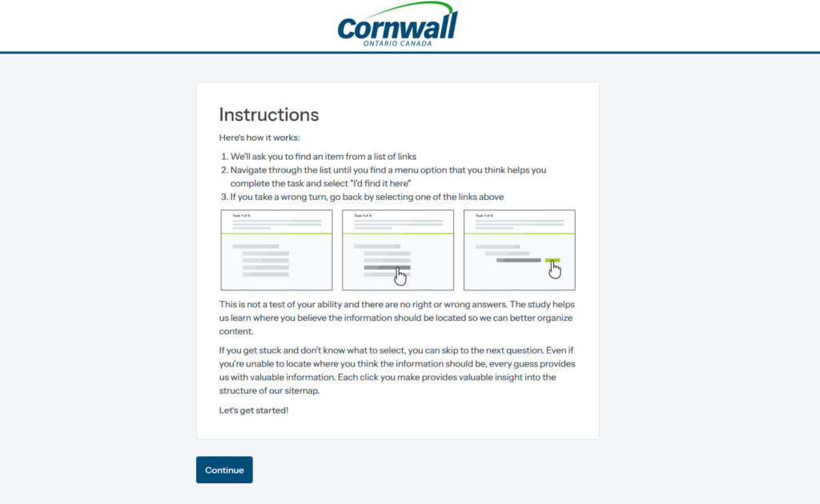Click the Cornwall logo in the header
Viewport: 820px width, 504px height.
[x=397, y=26]
